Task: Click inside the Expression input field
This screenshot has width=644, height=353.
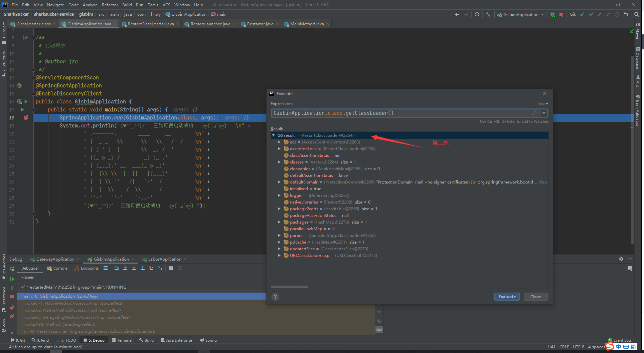Action: point(401,113)
